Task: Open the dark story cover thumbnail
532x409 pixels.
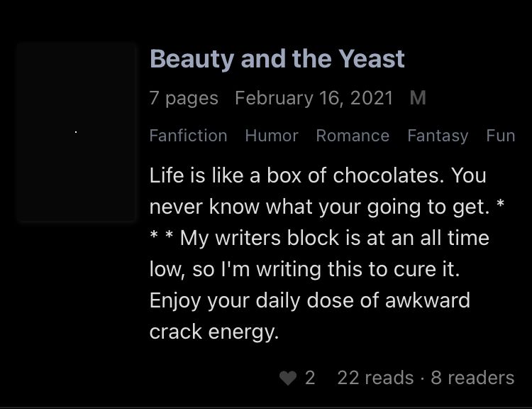Action: point(77,131)
